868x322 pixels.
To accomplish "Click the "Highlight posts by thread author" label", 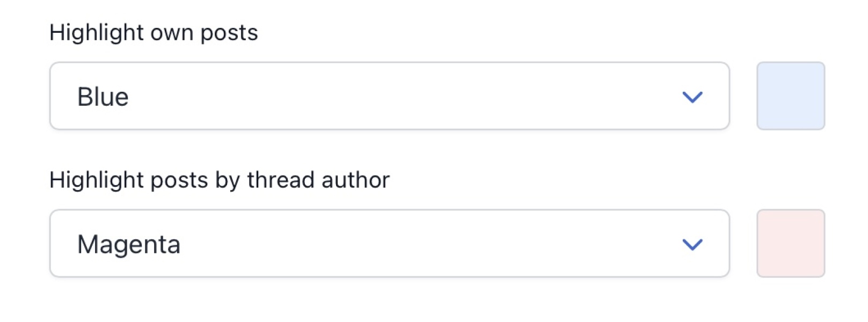I will (219, 180).
